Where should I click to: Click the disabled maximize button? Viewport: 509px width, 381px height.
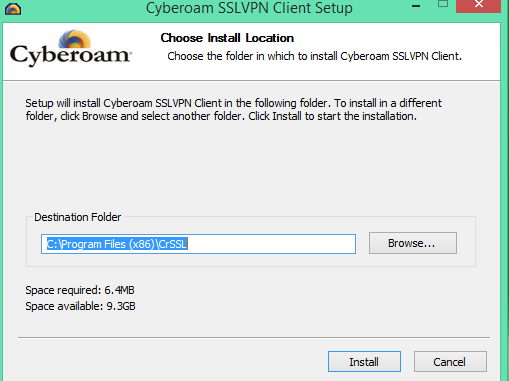coord(443,4)
